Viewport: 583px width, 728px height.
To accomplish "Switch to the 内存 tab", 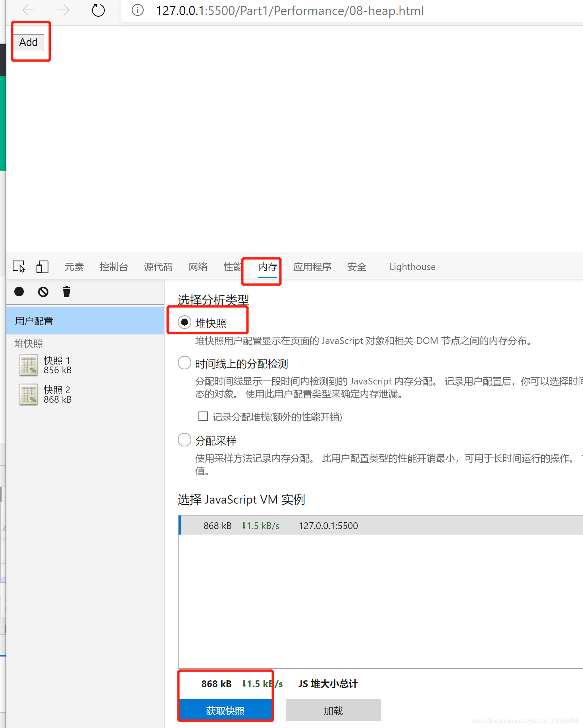I will [x=268, y=267].
